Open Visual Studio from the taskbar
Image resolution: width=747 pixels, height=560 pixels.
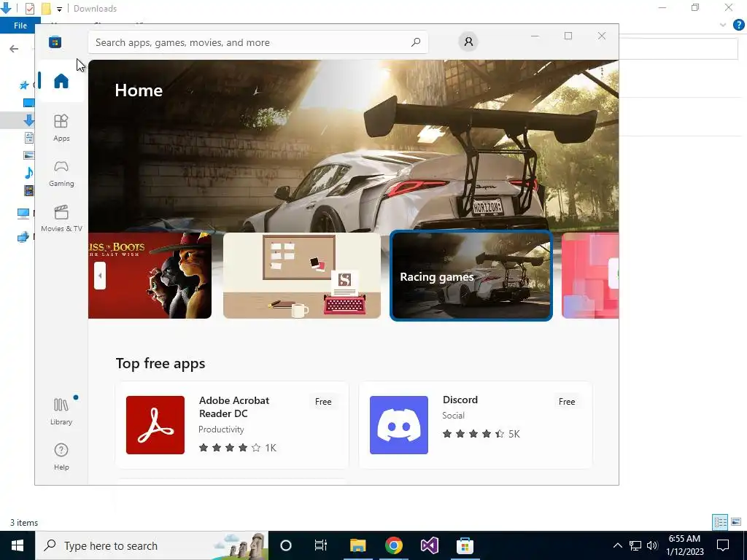click(x=429, y=545)
